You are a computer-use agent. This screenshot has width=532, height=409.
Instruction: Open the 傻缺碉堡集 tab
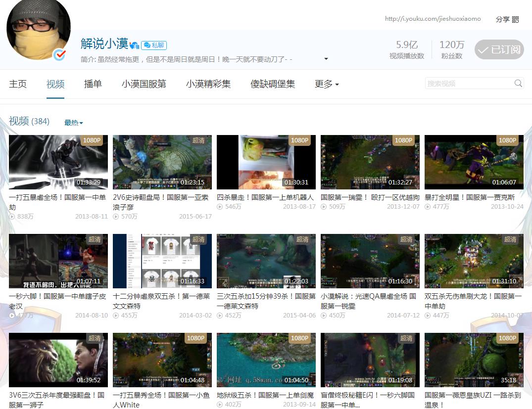(x=273, y=84)
